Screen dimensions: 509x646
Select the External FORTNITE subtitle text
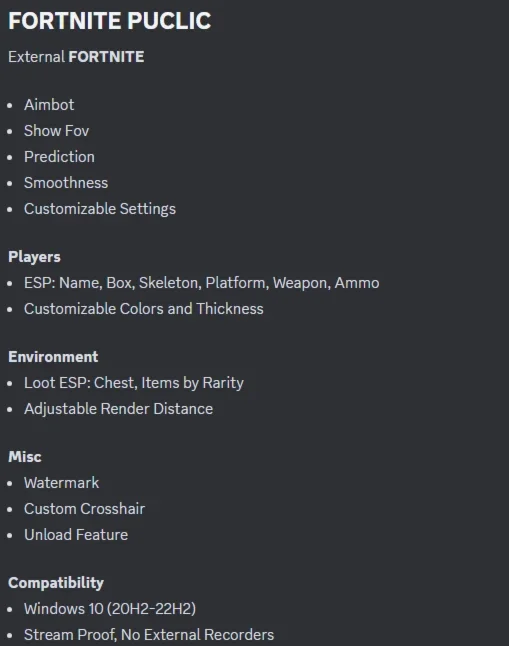[76, 57]
